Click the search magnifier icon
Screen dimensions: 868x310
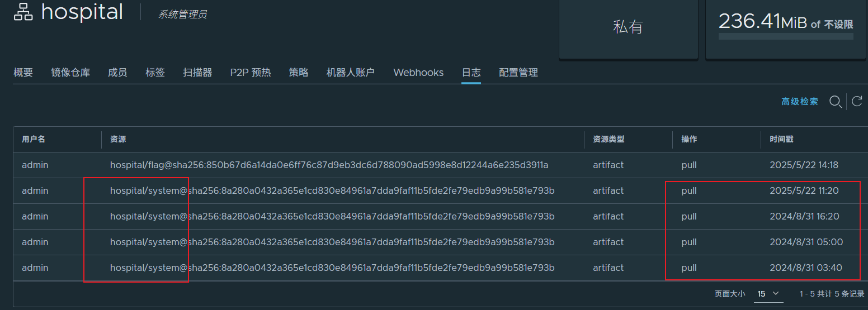pos(836,102)
